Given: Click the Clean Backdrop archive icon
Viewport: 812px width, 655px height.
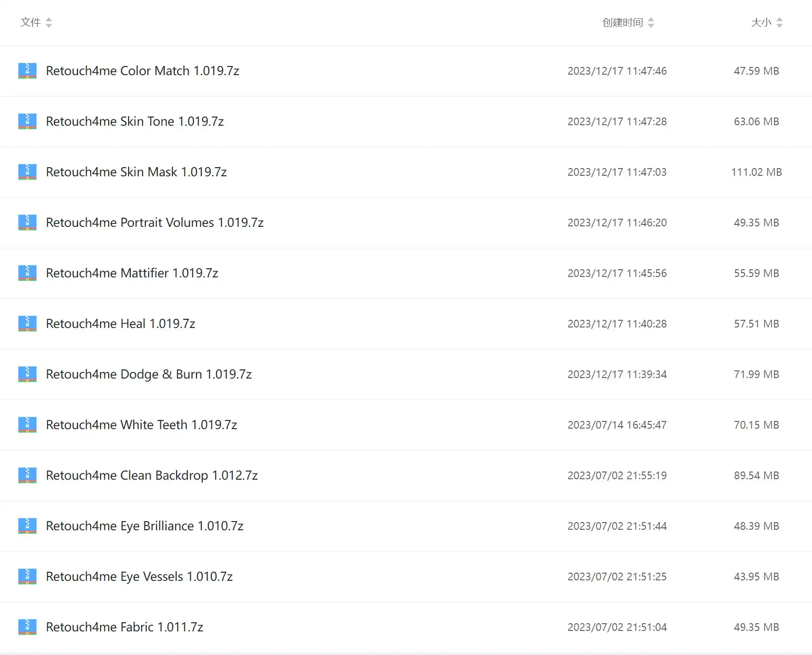Looking at the screenshot, I should (27, 475).
